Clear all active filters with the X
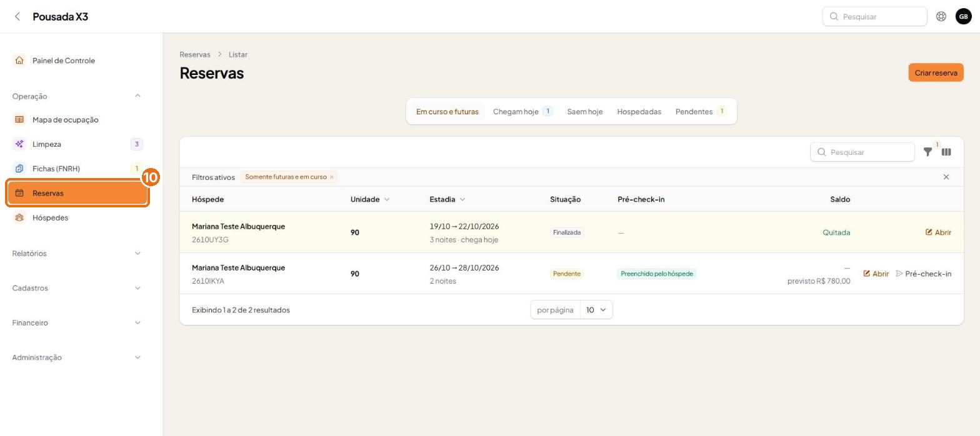The image size is (980, 436). tap(946, 177)
